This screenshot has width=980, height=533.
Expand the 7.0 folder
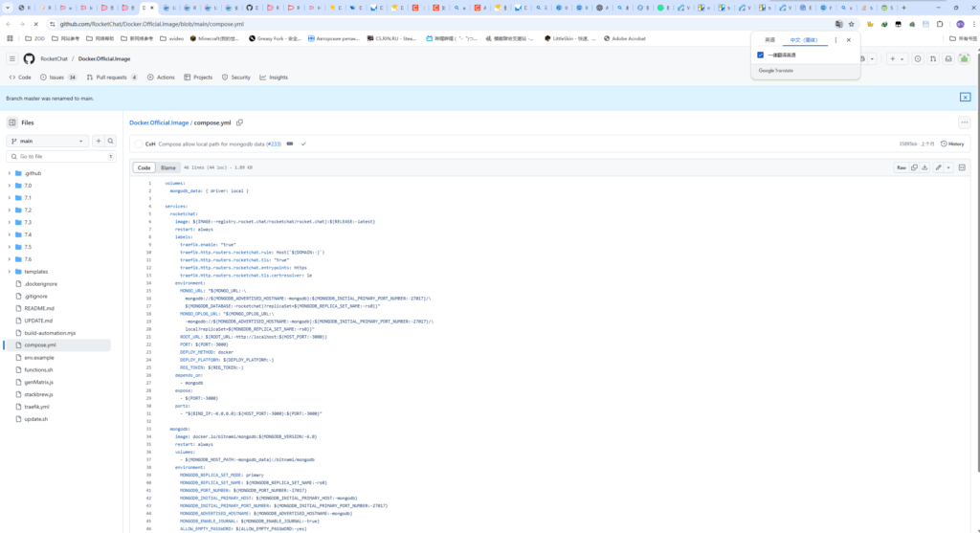pos(10,186)
